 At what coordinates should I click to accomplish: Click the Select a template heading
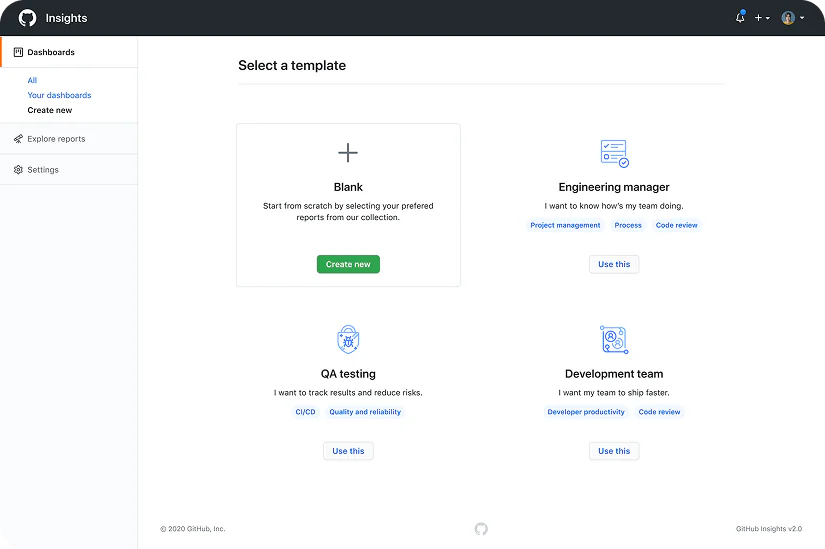pos(292,65)
